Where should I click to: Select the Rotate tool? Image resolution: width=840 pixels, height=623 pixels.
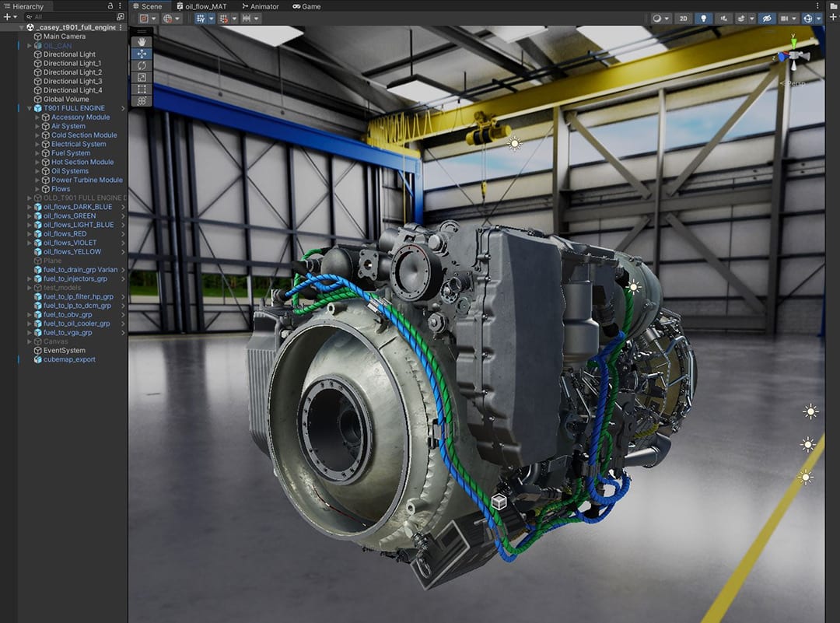142,65
